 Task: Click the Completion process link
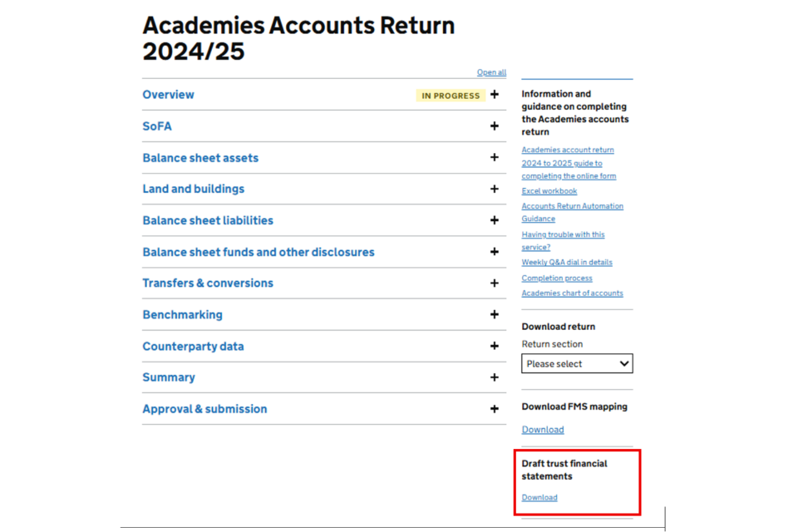point(557,278)
